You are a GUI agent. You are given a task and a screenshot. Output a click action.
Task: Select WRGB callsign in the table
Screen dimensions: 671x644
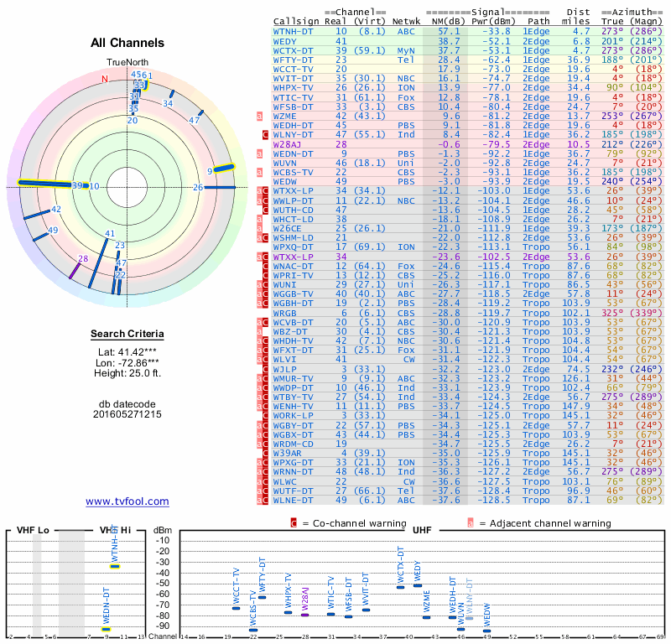click(285, 313)
